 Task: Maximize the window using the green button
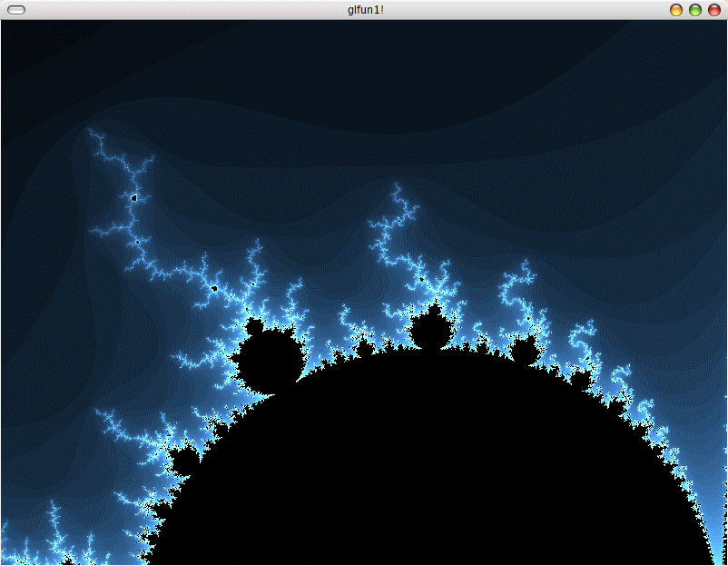click(695, 10)
